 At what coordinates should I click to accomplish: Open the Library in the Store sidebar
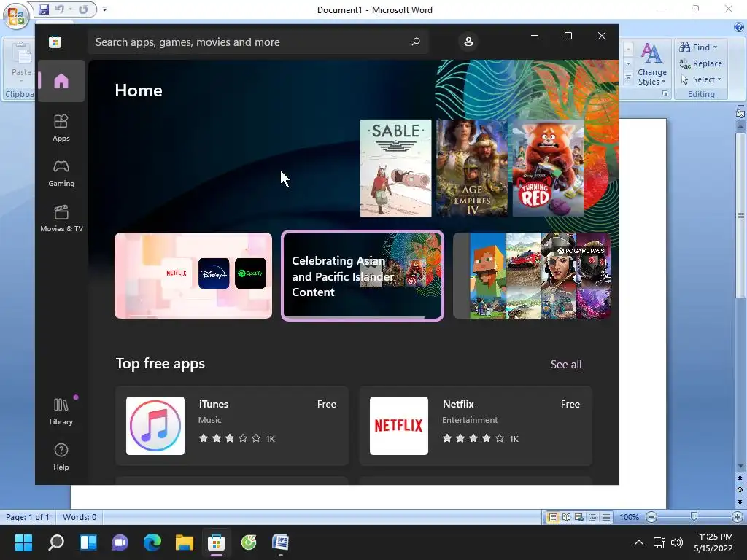coord(61,411)
